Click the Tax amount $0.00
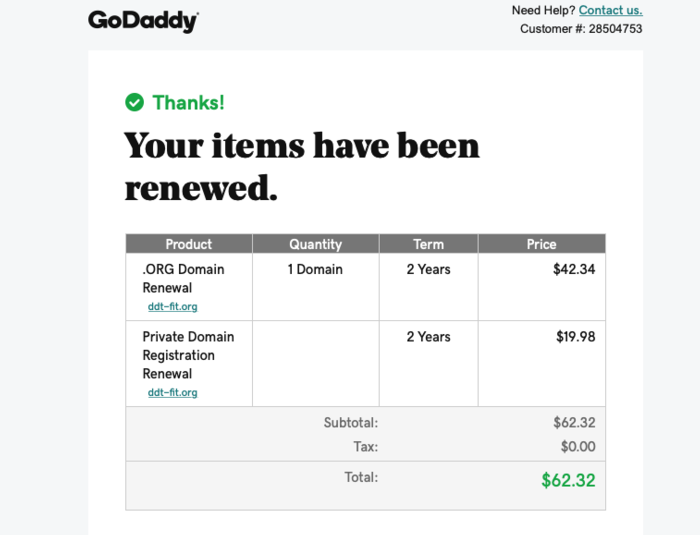 click(578, 446)
